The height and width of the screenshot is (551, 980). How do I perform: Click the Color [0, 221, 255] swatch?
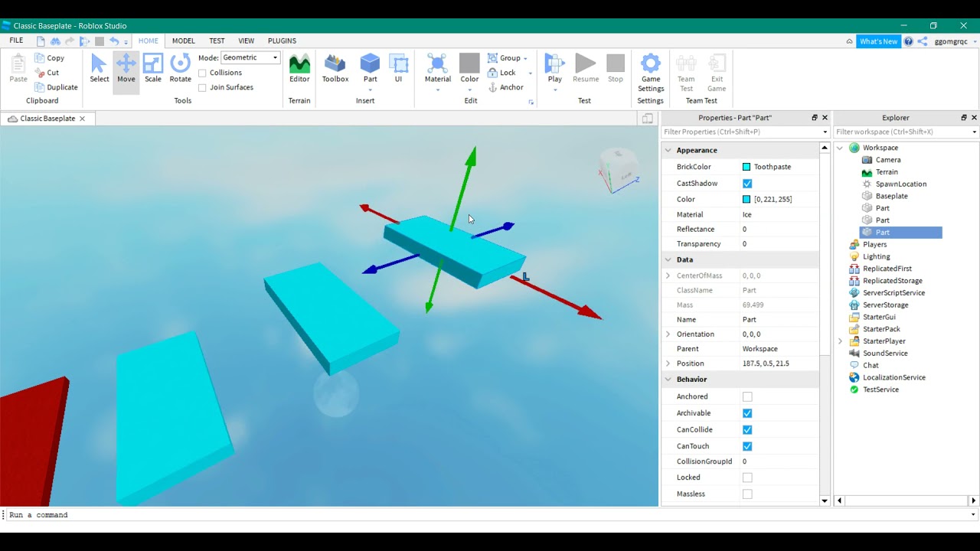pyautogui.click(x=746, y=199)
